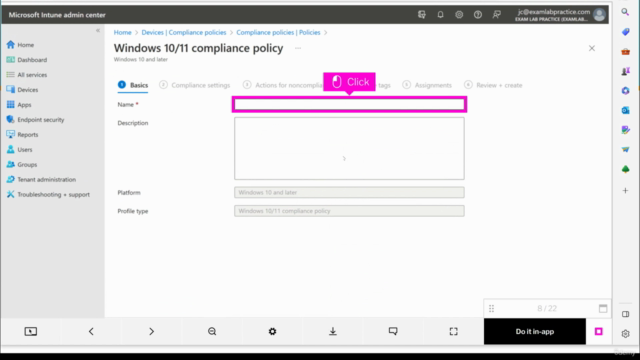Open the feedback icon in header
The width and height of the screenshot is (640, 360).
496,15
